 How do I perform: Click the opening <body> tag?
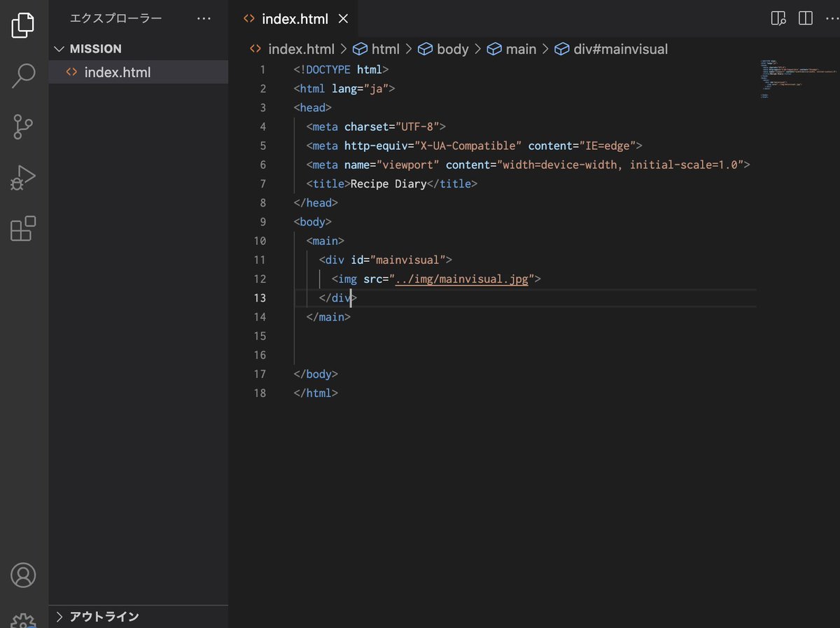[x=313, y=222]
